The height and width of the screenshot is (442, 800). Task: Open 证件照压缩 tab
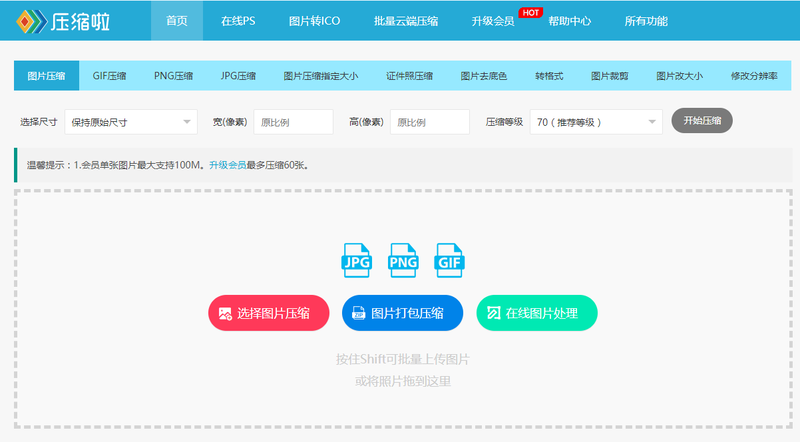(409, 76)
